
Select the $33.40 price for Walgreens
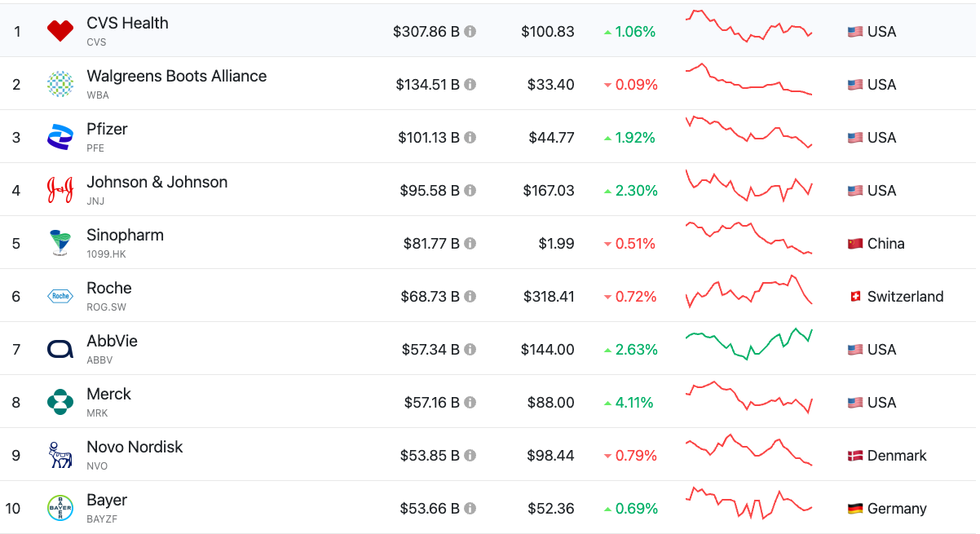551,85
